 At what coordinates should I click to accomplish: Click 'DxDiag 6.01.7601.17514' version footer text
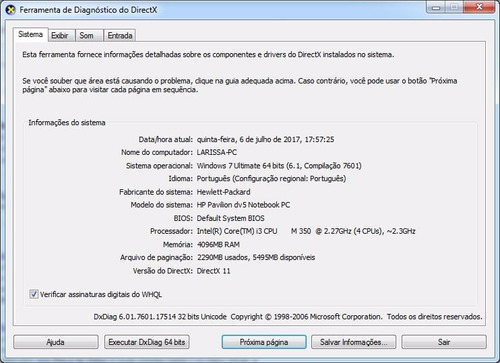point(135,317)
